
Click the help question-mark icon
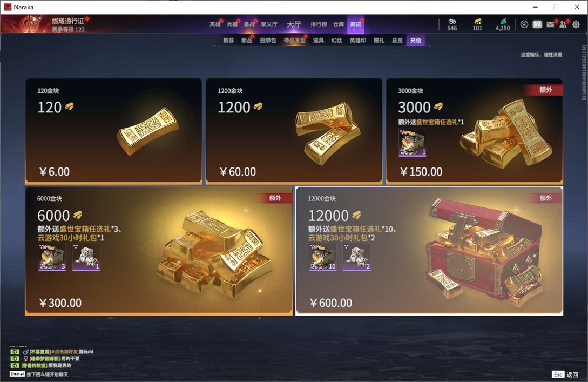pyautogui.click(x=537, y=24)
